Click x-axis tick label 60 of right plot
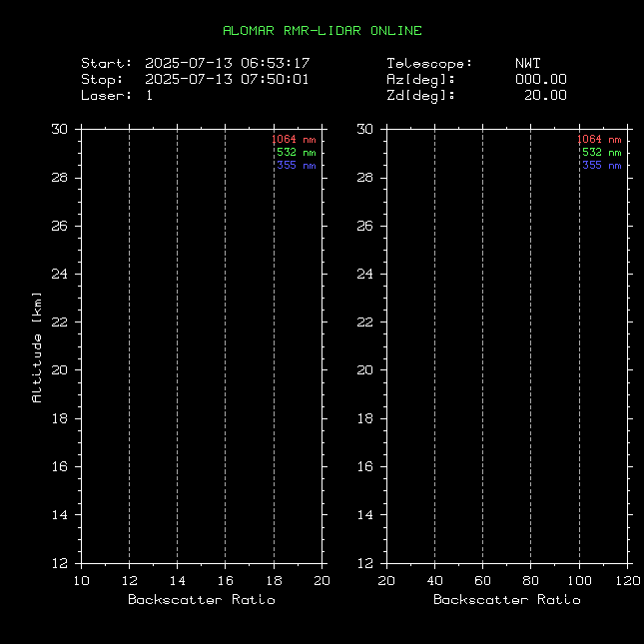Viewport: 644px width, 644px height. coord(482,581)
